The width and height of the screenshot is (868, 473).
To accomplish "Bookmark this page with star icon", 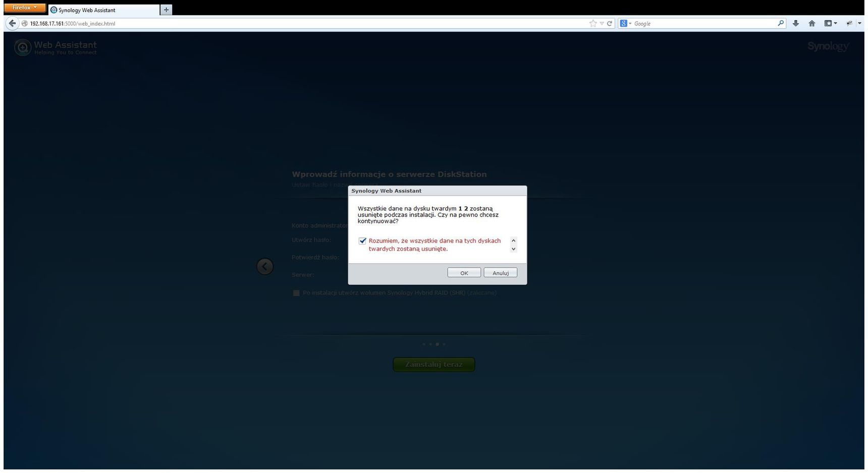I will [x=593, y=23].
